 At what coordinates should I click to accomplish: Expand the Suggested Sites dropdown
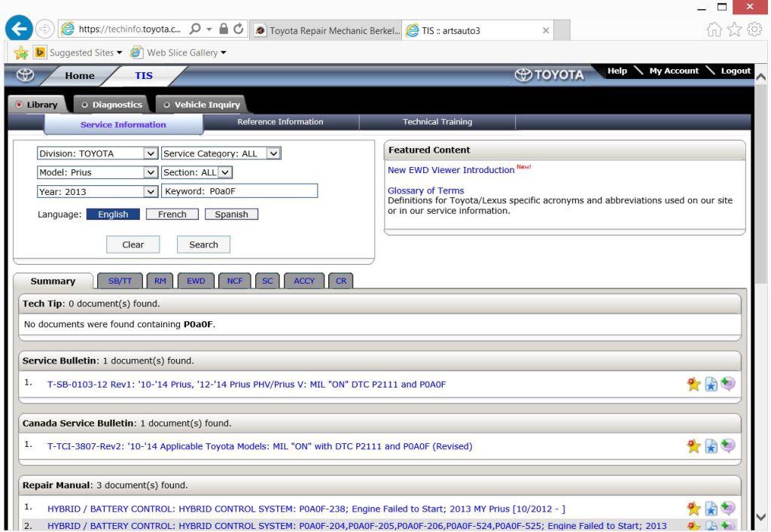[x=120, y=53]
